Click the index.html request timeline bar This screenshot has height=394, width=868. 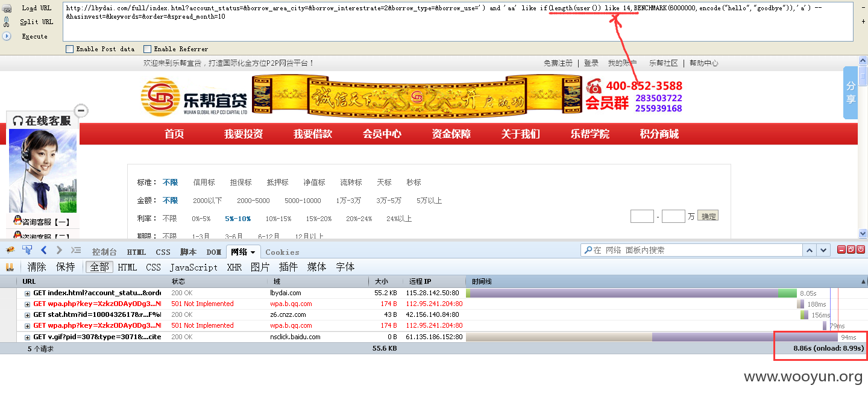coord(632,293)
